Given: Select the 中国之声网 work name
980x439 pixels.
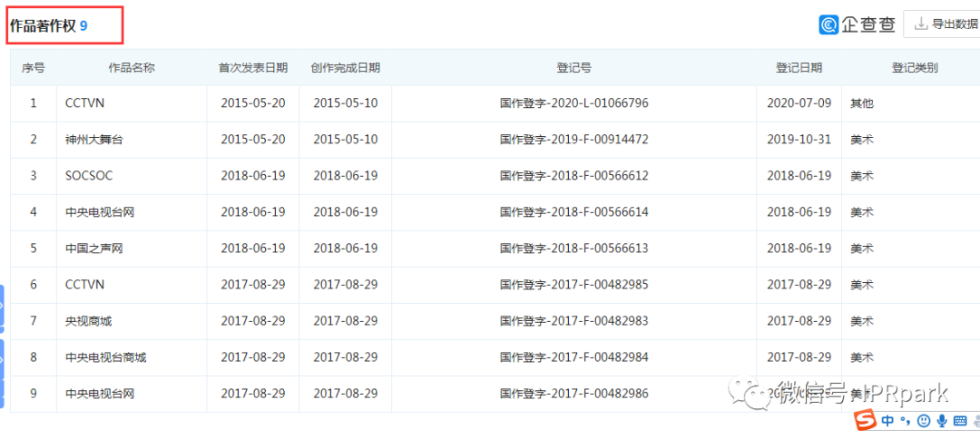Looking at the screenshot, I should point(93,248).
